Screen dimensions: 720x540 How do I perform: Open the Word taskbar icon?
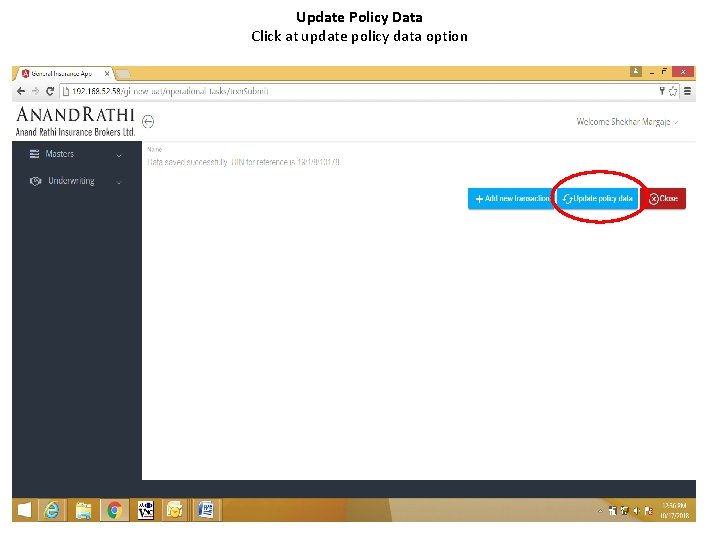[206, 510]
